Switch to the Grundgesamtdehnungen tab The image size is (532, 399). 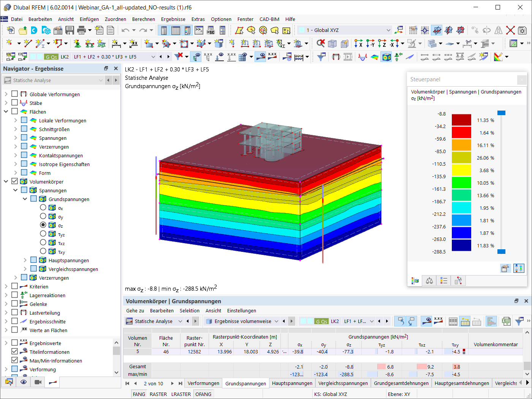[x=401, y=383]
